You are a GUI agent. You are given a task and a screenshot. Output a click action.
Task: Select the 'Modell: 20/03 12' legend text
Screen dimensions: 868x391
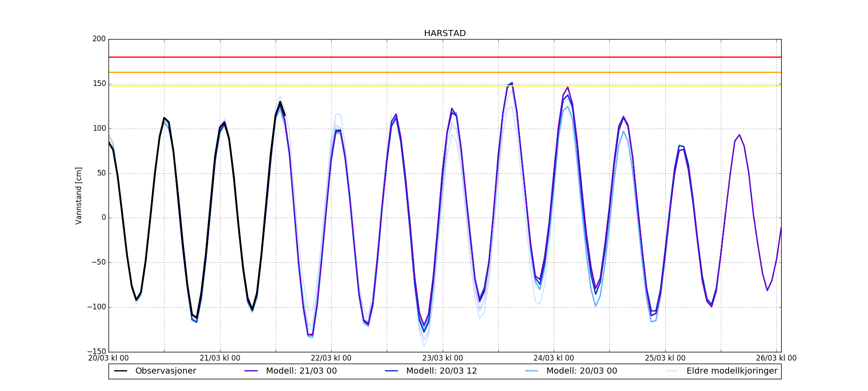pyautogui.click(x=441, y=371)
